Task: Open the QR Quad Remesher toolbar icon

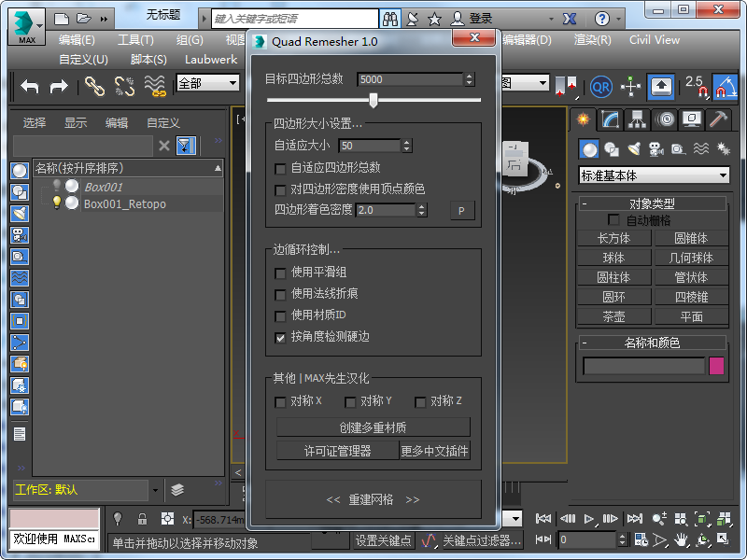Action: (600, 87)
